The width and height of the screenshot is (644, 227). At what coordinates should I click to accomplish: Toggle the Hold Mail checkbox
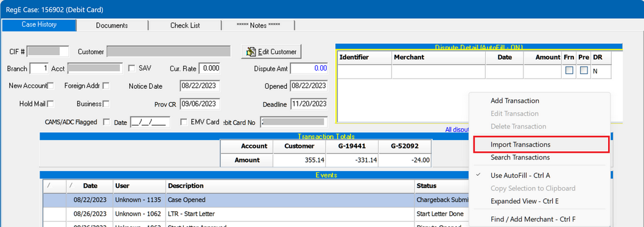51,104
